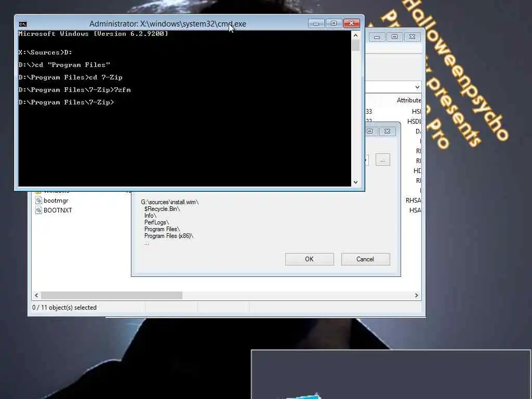
Task: Minimize the cmd.exe window
Action: click(x=316, y=23)
